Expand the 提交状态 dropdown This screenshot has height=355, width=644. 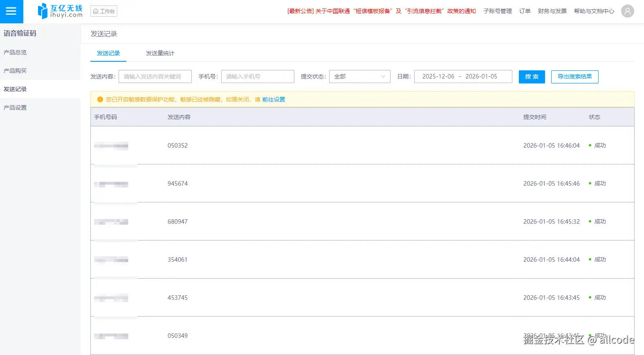click(x=360, y=76)
